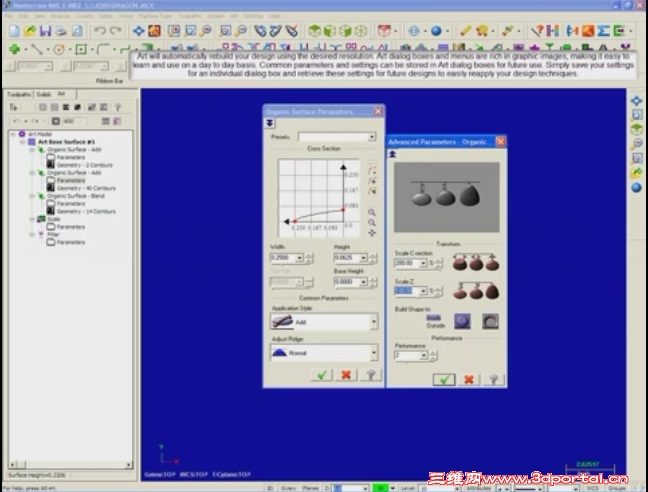Select Geometry - 2 Contours tree item
This screenshot has width=648, height=492.
[84, 165]
